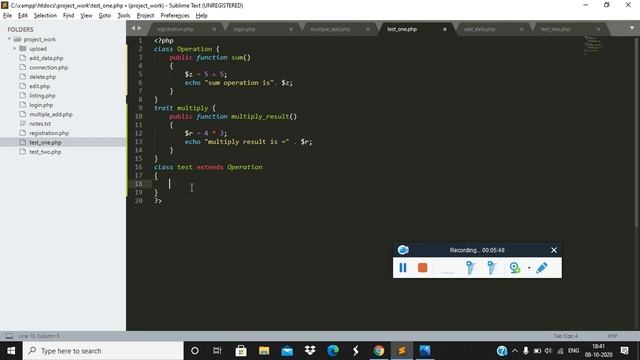Open the File menu
The image size is (640, 360).
[x=7, y=16]
